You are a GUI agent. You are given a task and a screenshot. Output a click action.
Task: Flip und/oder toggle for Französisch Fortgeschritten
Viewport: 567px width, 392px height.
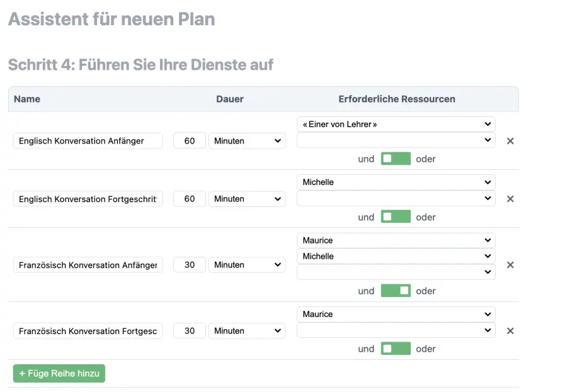tap(396, 348)
